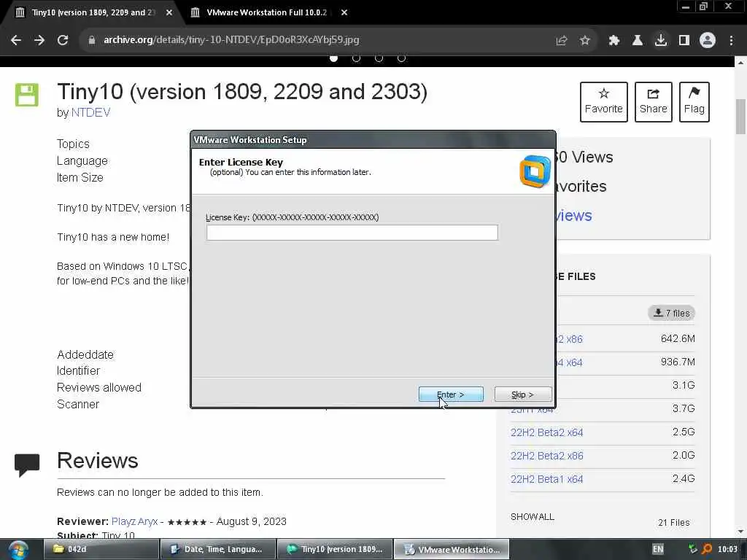Open the 22H2 Beta2 x86 download link
This screenshot has height=560, width=747.
tap(546, 456)
